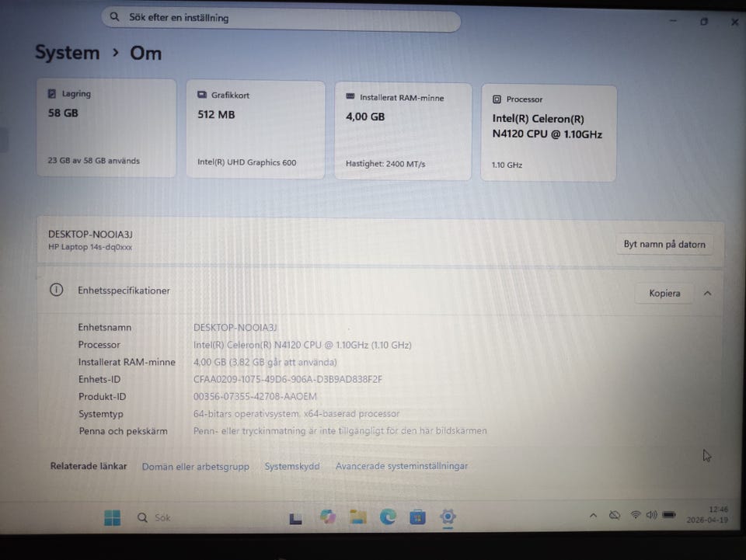Click the Grafikkort display icon
This screenshot has height=560, width=746.
point(202,95)
